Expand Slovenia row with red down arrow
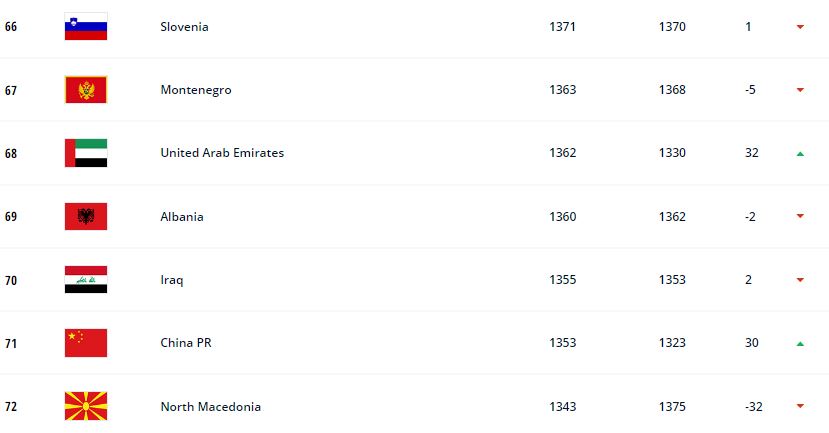 click(x=800, y=26)
